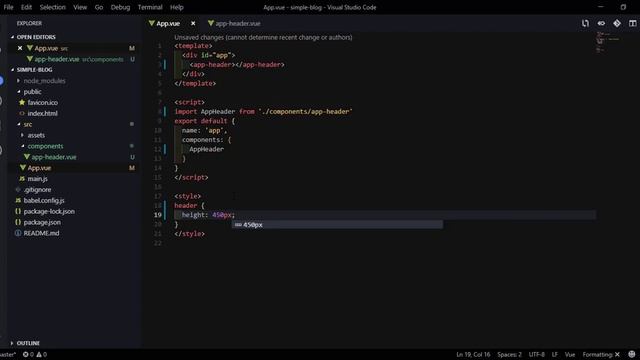The image size is (640, 360).
Task: Click the warnings count icon in status bar
Action: pos(42,355)
